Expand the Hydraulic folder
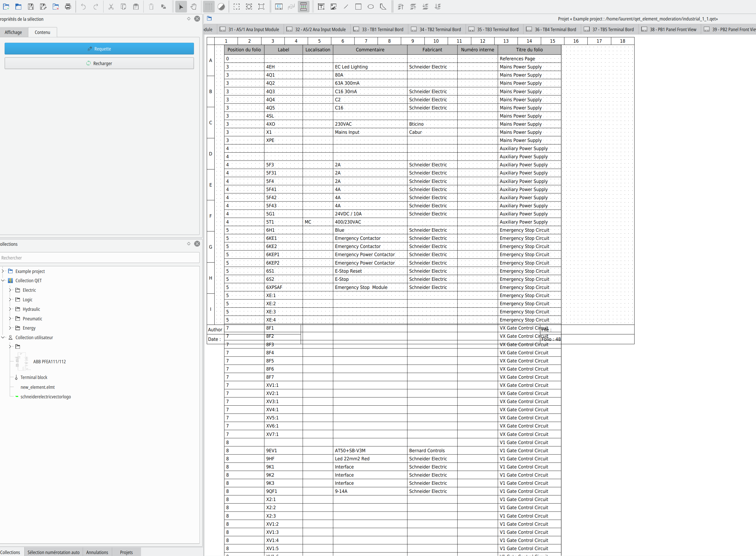 tap(10, 309)
